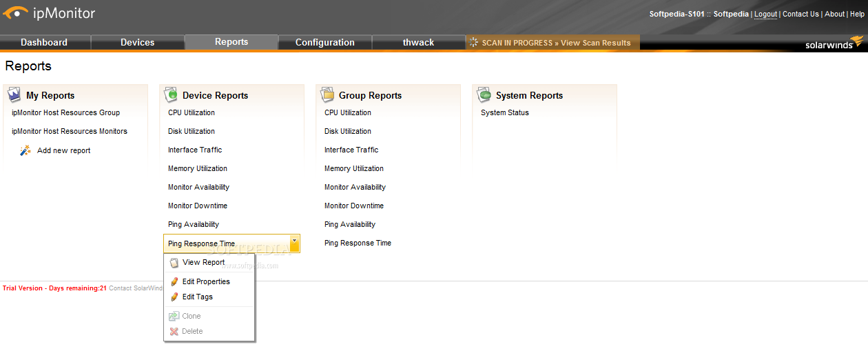This screenshot has height=349, width=868.
Task: Open Group Reports CPU Utilization
Action: (348, 112)
